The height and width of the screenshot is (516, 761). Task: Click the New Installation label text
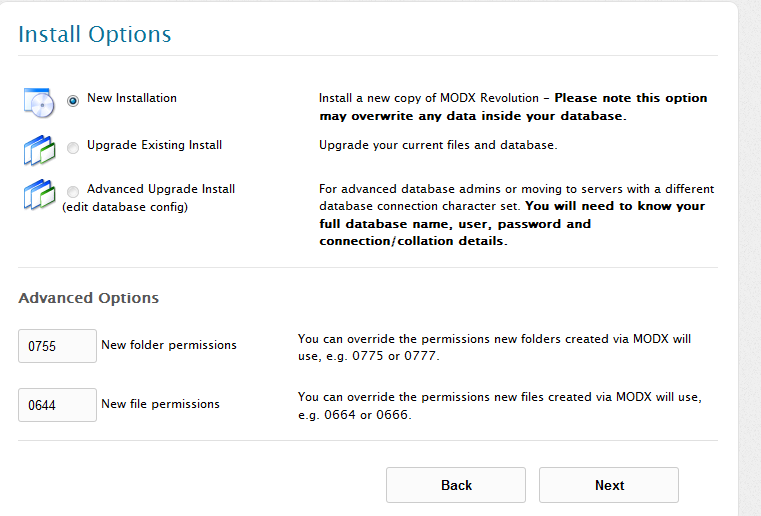point(132,98)
